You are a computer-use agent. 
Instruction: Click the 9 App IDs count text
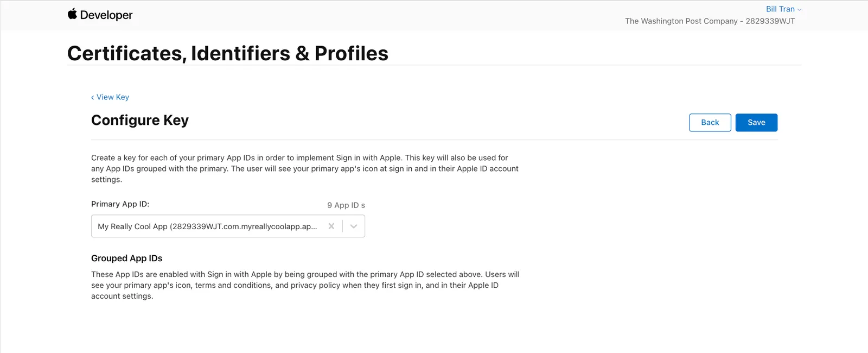(346, 205)
